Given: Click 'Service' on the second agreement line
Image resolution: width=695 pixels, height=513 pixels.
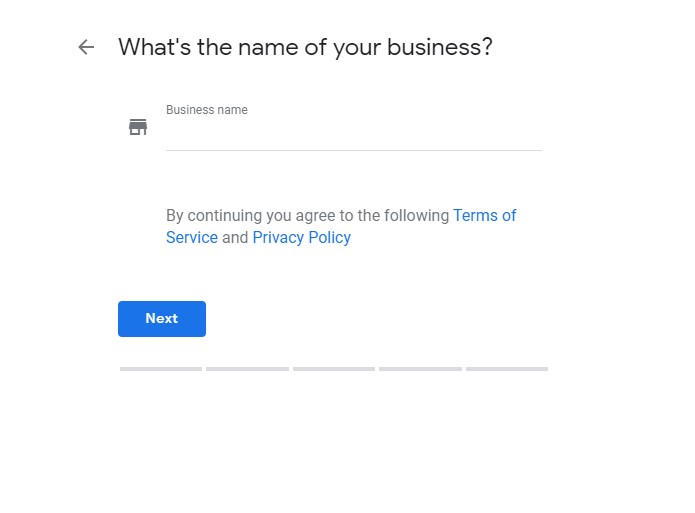Looking at the screenshot, I should 192,238.
